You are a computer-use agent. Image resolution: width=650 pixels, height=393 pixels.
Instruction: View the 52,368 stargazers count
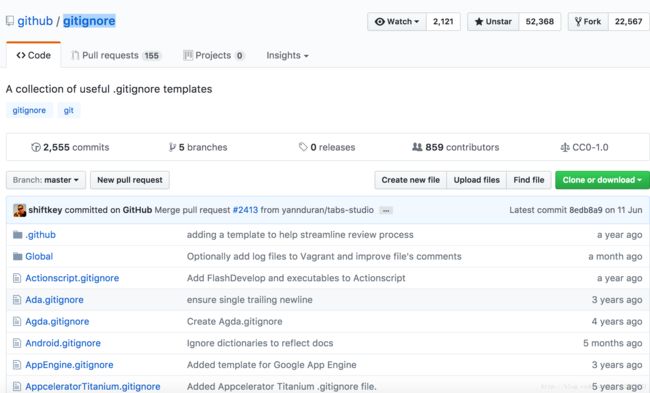click(x=540, y=22)
